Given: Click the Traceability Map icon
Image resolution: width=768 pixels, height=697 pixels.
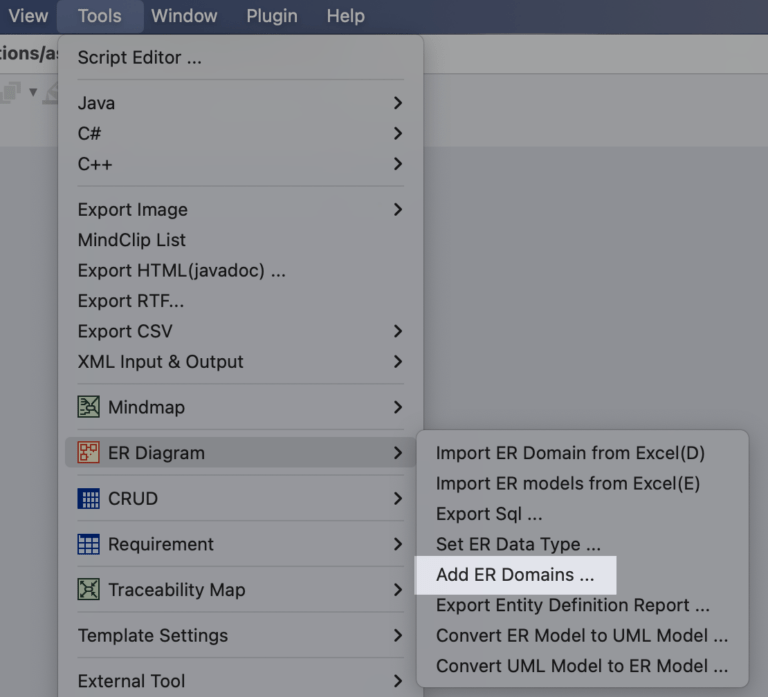Looking at the screenshot, I should click(89, 590).
